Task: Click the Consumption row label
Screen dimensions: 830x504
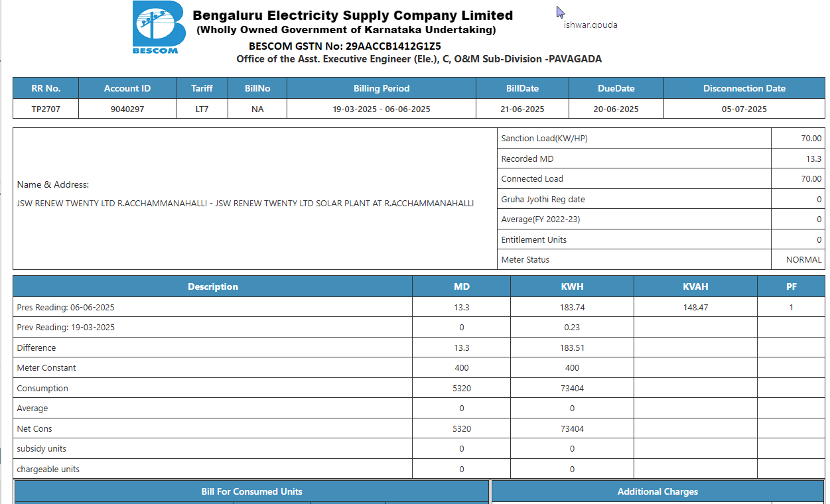Action: (x=42, y=388)
